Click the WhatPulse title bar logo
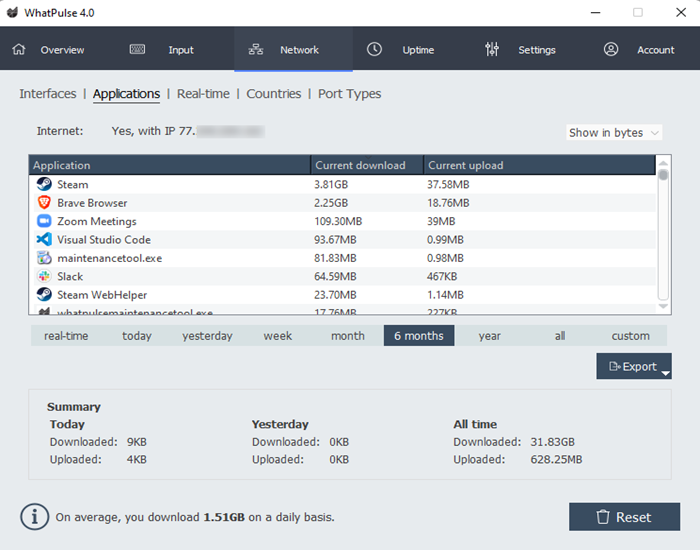 coord(12,12)
